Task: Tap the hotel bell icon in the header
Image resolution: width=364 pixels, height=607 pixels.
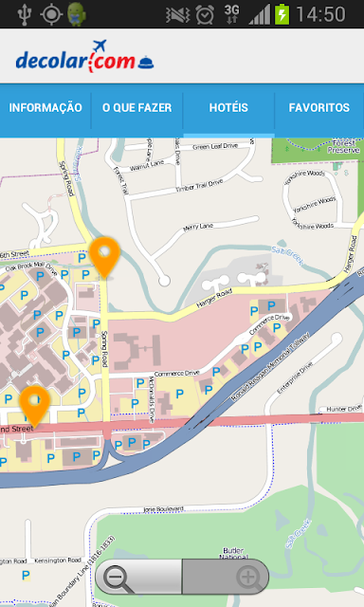Action: [x=146, y=62]
